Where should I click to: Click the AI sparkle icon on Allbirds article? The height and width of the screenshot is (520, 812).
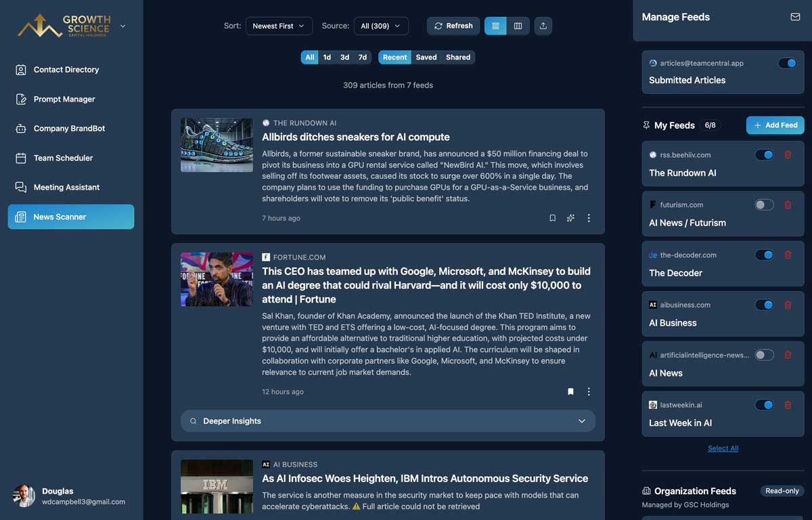570,218
